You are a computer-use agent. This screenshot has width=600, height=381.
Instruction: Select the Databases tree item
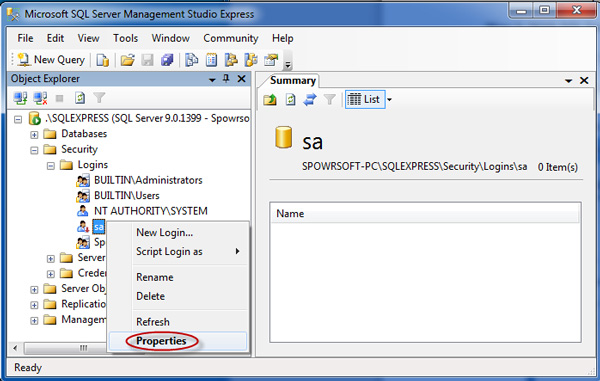(x=84, y=134)
